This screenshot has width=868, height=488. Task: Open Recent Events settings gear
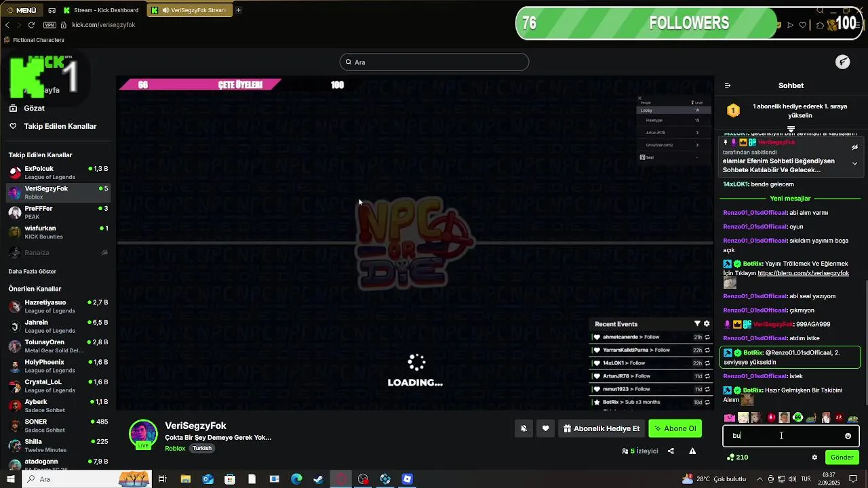(707, 324)
